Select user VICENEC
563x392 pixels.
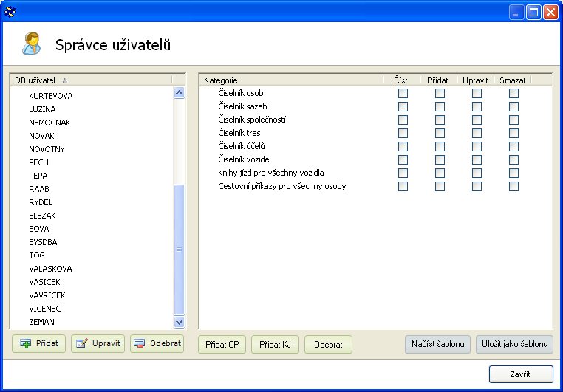pyautogui.click(x=45, y=309)
